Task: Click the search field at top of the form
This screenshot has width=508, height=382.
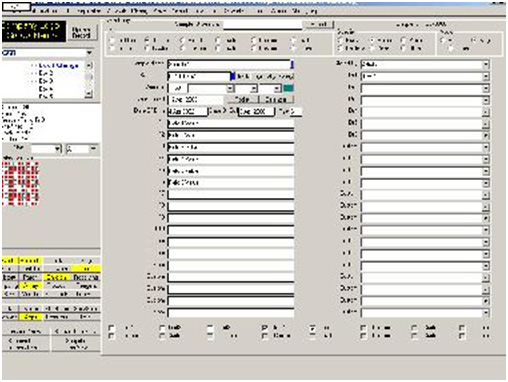Action: [x=262, y=25]
